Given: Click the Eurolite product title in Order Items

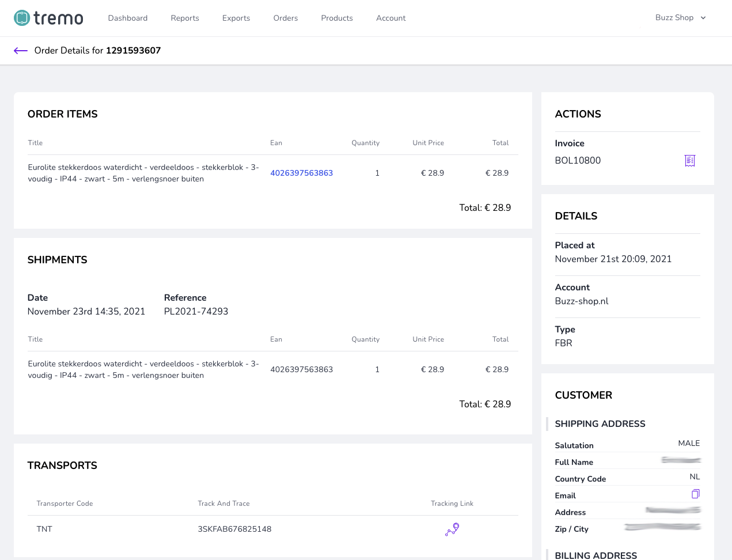Looking at the screenshot, I should click(143, 173).
